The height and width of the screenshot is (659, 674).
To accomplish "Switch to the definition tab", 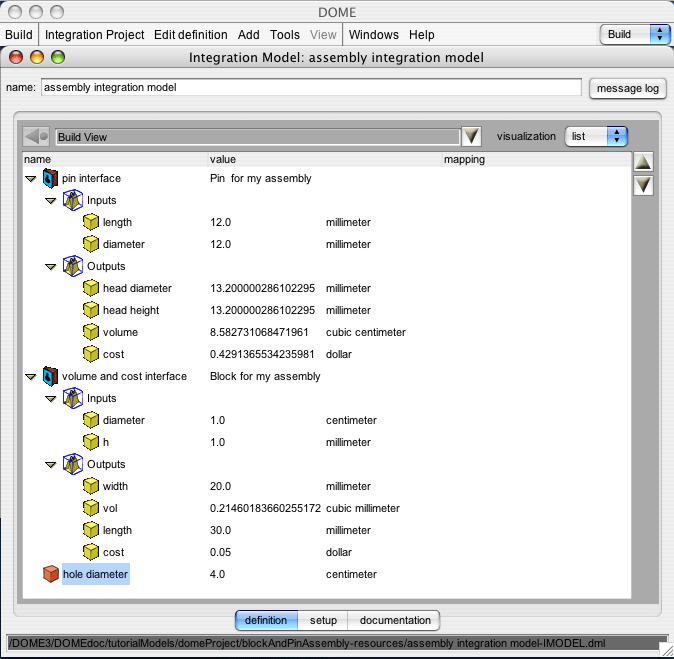I will (266, 620).
